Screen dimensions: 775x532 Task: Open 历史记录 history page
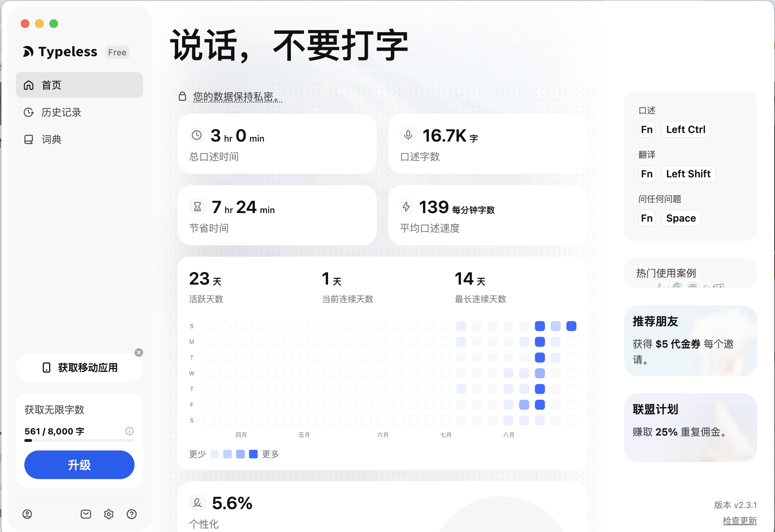pyautogui.click(x=79, y=112)
